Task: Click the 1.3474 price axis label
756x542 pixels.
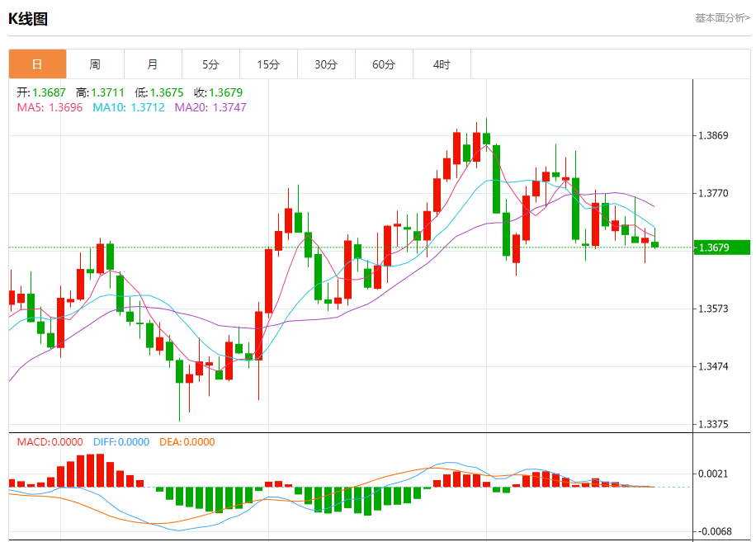Action: click(714, 366)
